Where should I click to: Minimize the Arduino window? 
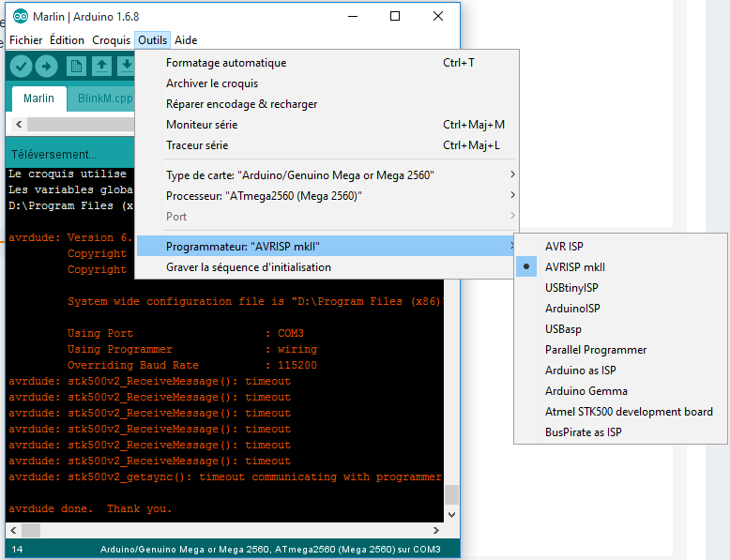[x=353, y=16]
